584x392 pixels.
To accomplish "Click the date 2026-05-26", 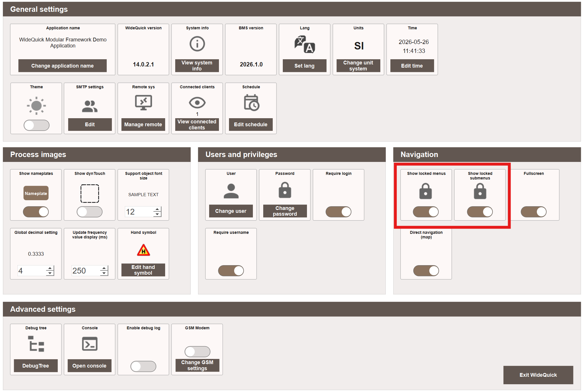I will point(414,42).
